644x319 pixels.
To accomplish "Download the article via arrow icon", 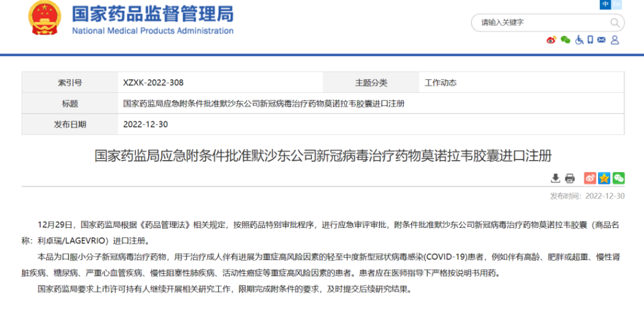I will pos(555,178).
